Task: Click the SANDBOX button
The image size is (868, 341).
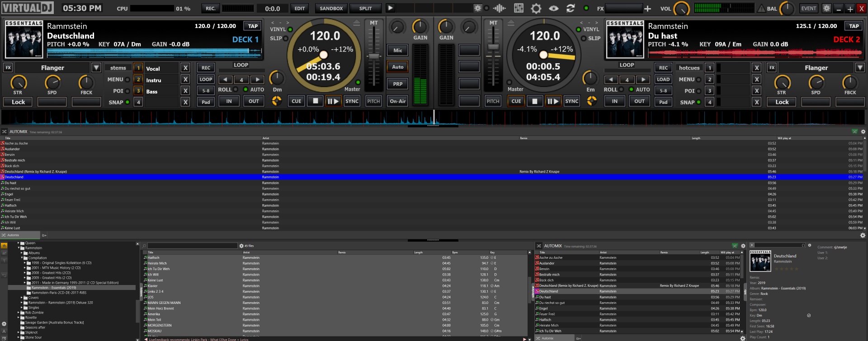Action: pos(331,8)
